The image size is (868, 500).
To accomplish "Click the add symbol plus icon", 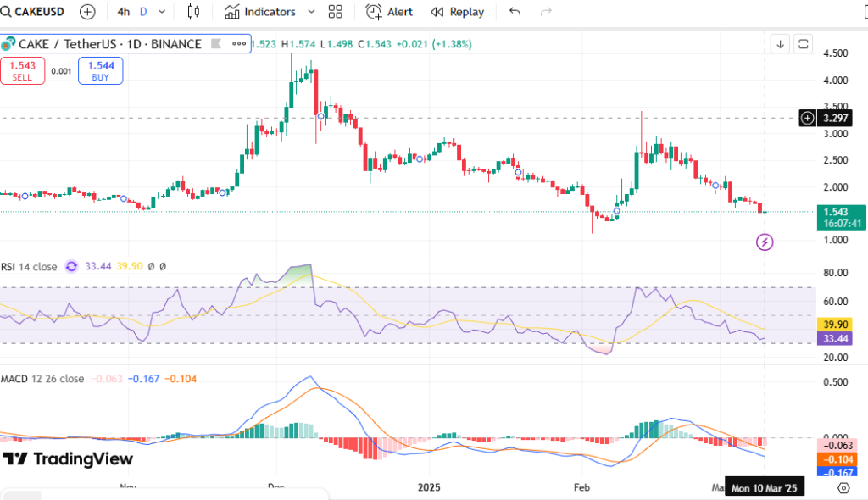I will (87, 12).
